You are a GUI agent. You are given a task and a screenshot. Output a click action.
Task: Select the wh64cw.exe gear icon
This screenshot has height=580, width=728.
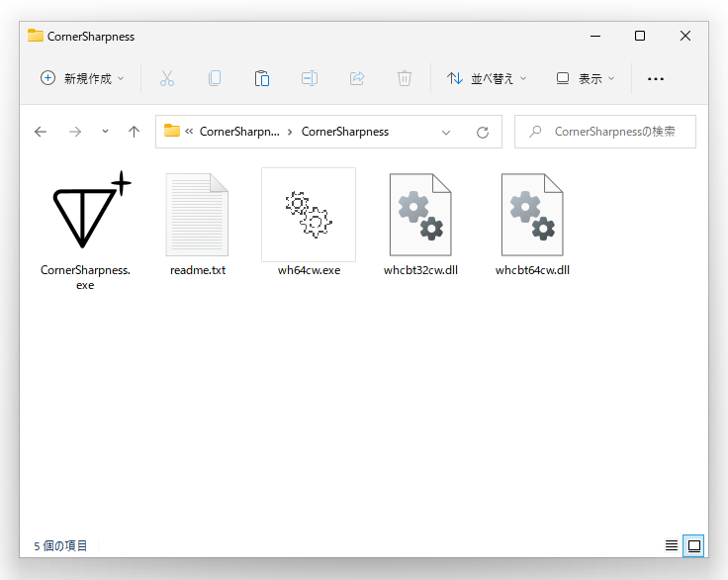coord(309,214)
